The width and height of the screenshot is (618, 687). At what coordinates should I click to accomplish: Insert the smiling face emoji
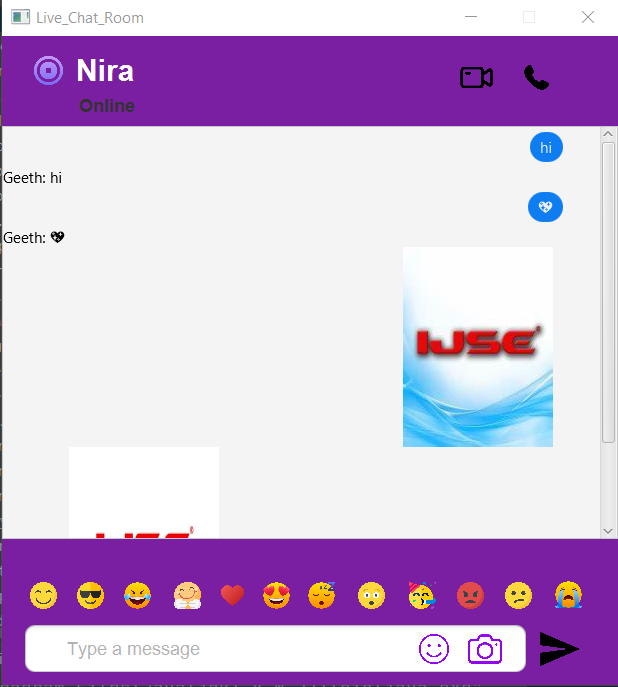coord(43,595)
